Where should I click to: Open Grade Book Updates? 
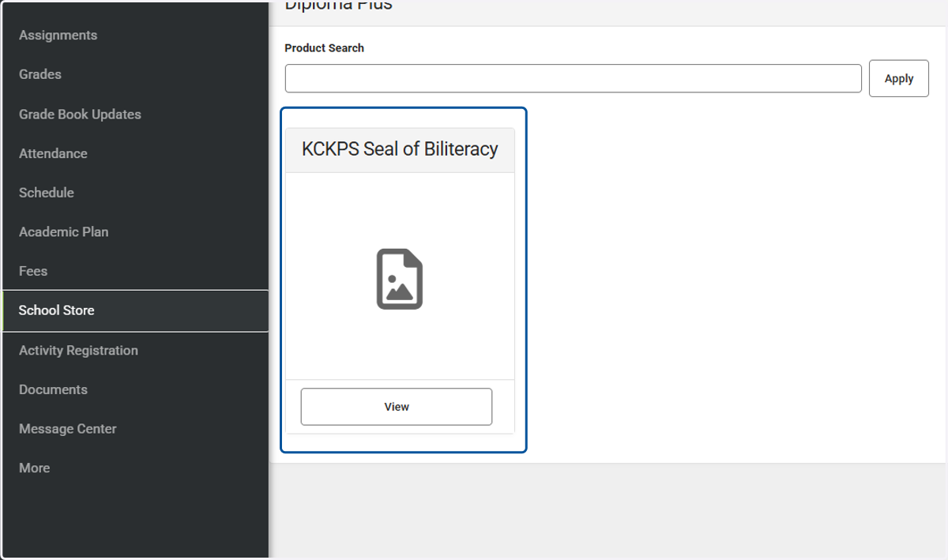[80, 115]
